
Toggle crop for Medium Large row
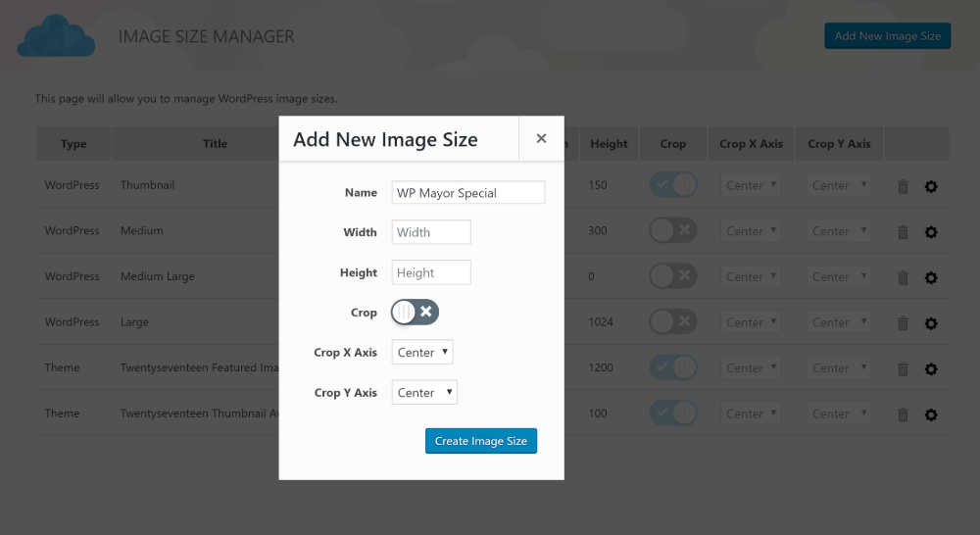pyautogui.click(x=673, y=275)
